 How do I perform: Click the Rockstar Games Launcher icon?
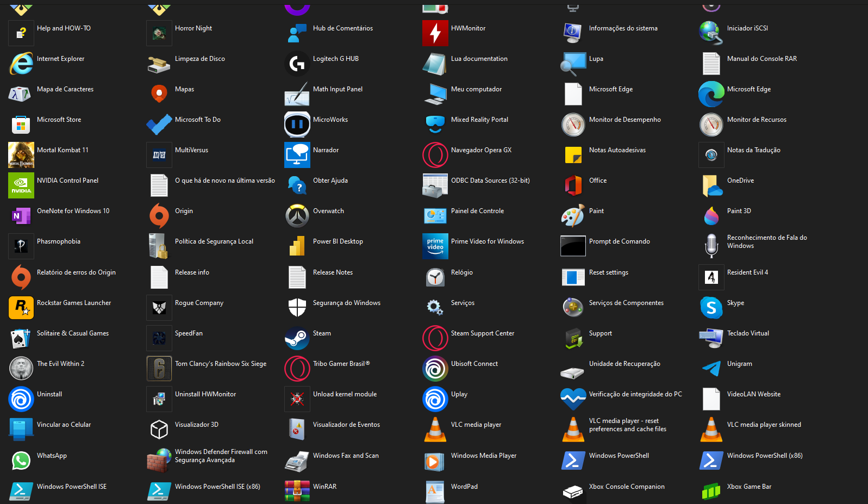click(21, 308)
